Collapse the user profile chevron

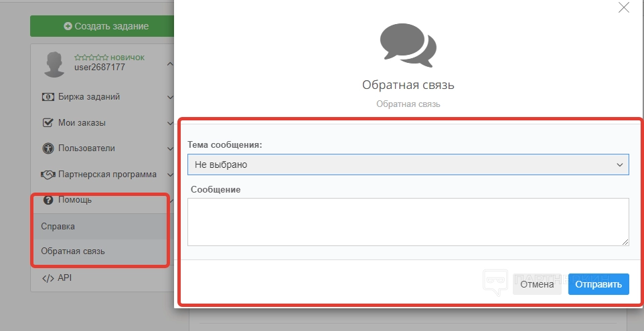point(170,64)
